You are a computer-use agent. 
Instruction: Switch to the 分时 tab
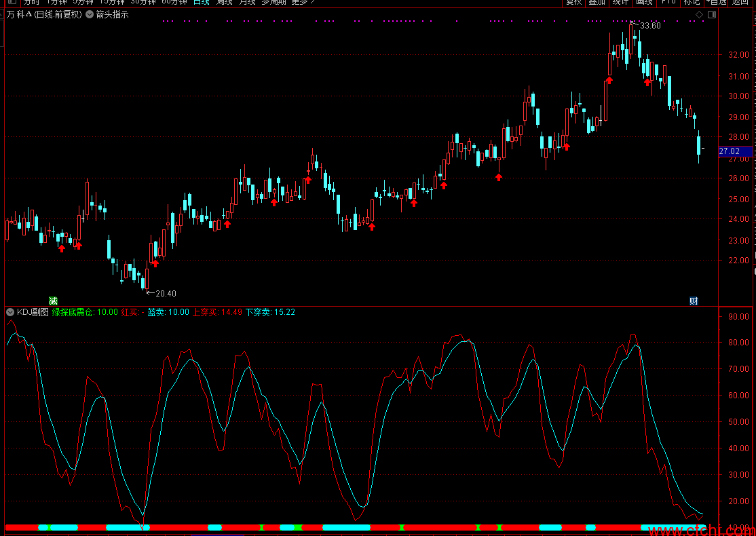click(x=33, y=2)
